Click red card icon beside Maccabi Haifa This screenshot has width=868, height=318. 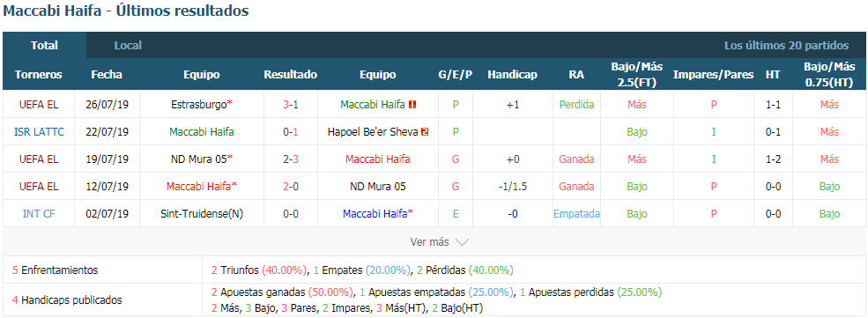coord(412,105)
